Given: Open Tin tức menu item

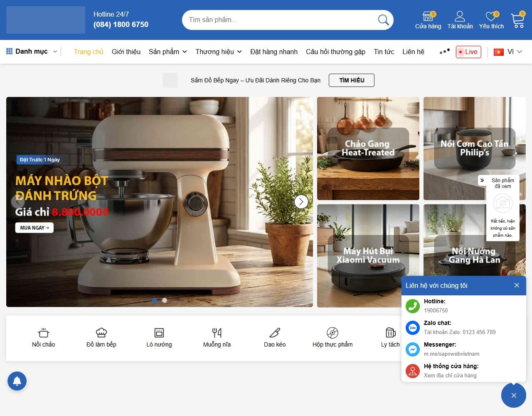Looking at the screenshot, I should point(384,52).
